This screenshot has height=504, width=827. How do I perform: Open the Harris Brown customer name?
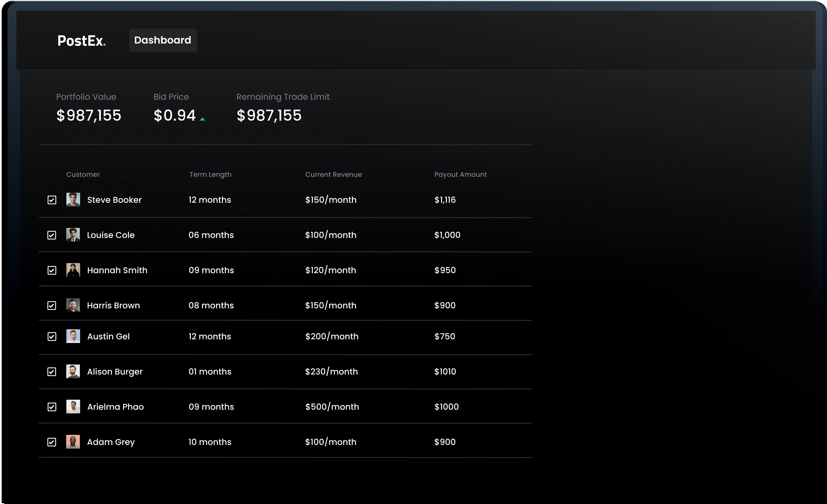[x=113, y=305]
